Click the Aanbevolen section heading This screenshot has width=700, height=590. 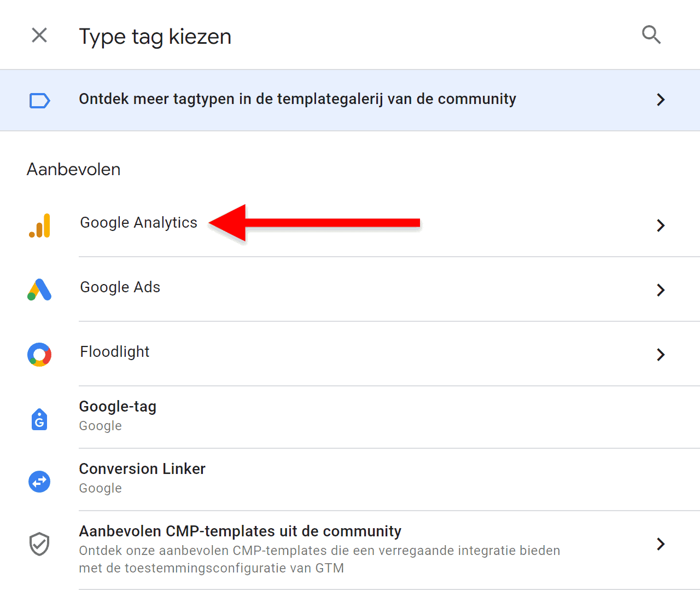point(73,169)
